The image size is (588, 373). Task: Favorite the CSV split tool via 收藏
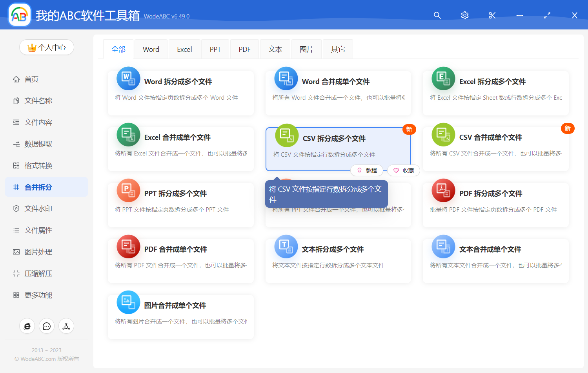[403, 170]
